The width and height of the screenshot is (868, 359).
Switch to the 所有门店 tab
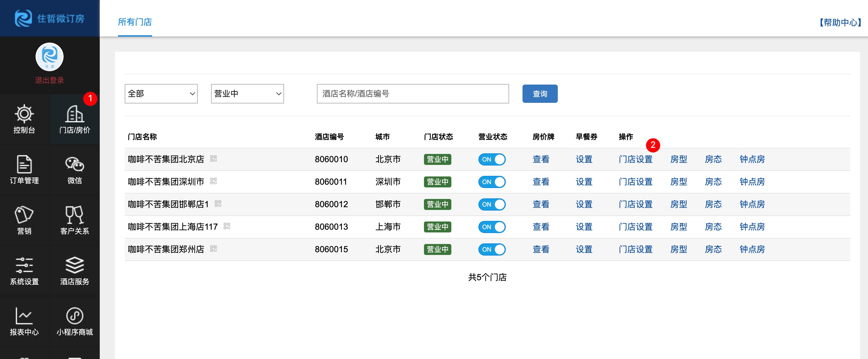(x=135, y=22)
